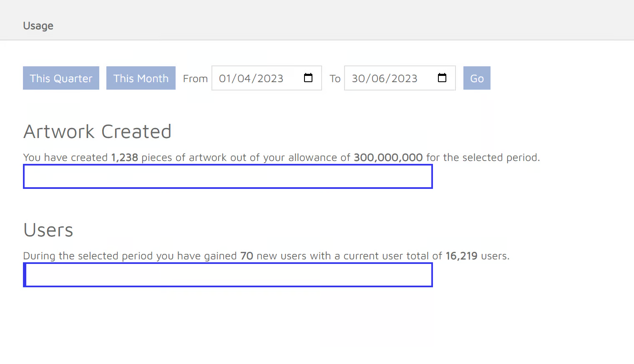Click the year 2023 in From date
634x364 pixels.
click(x=270, y=78)
